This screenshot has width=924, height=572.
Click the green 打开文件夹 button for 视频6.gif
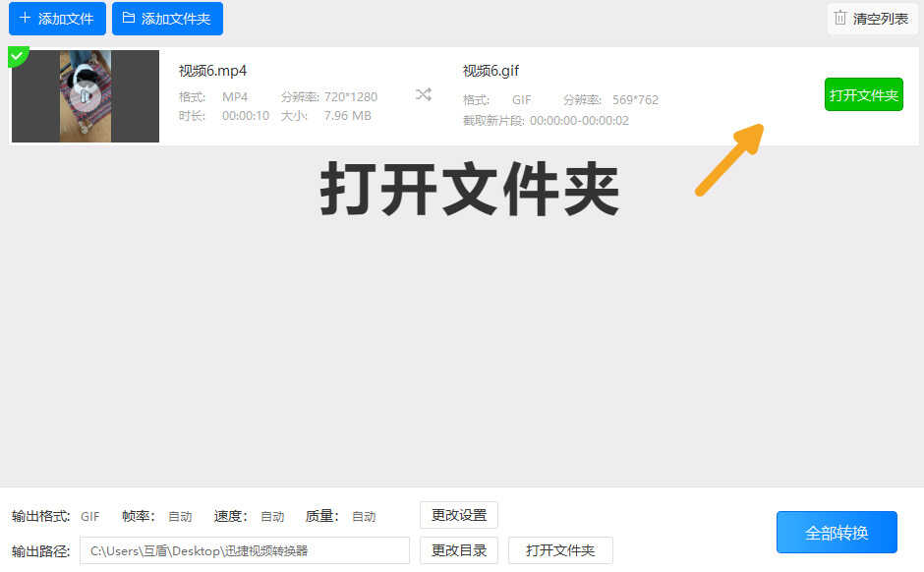click(x=863, y=95)
